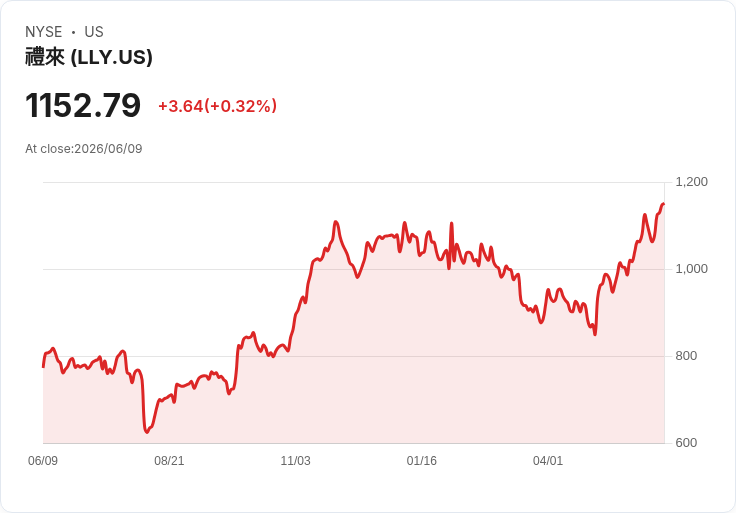Click the 01/16 date axis label
The width and height of the screenshot is (736, 513).
(422, 461)
